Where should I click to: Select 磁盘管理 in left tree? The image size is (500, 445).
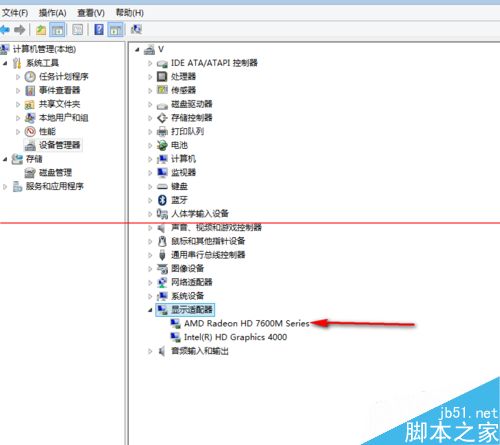coord(55,172)
